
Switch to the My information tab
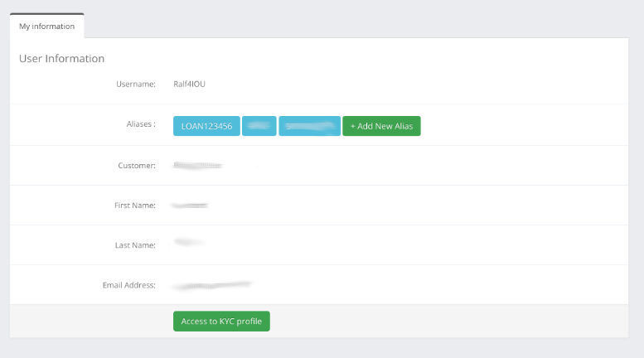pos(47,27)
